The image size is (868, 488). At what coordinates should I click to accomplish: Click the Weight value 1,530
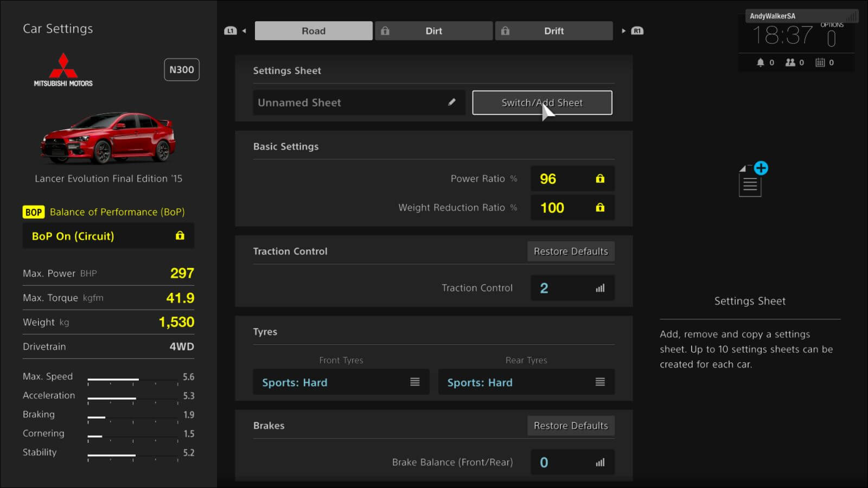point(176,322)
